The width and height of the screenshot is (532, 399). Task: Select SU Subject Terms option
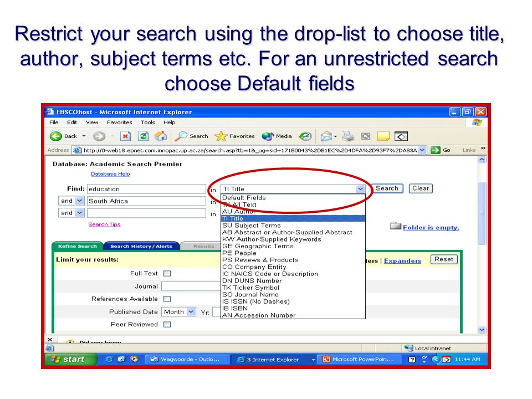293,226
